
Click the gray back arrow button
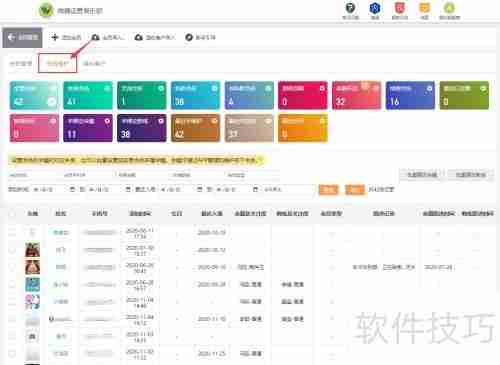tap(22, 37)
